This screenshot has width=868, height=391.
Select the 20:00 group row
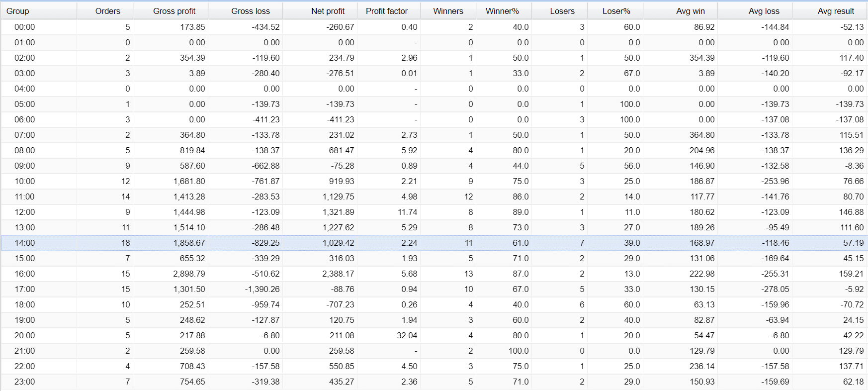click(x=434, y=335)
